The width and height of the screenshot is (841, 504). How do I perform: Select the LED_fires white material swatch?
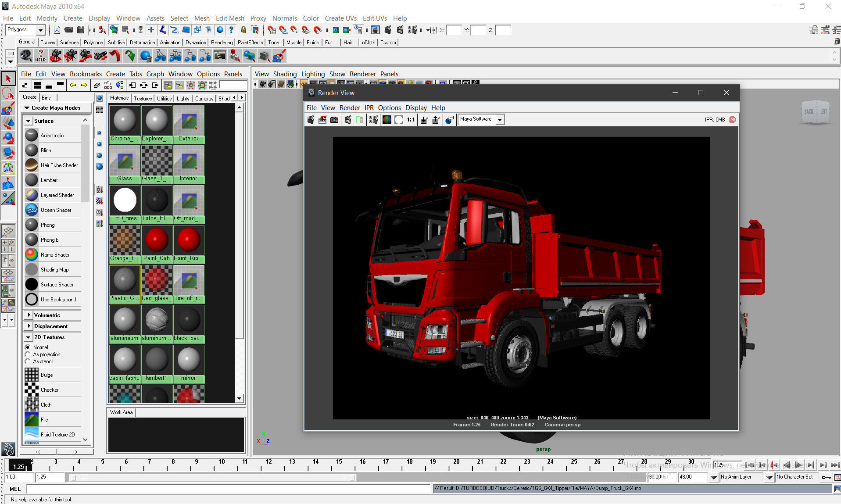pyautogui.click(x=125, y=204)
